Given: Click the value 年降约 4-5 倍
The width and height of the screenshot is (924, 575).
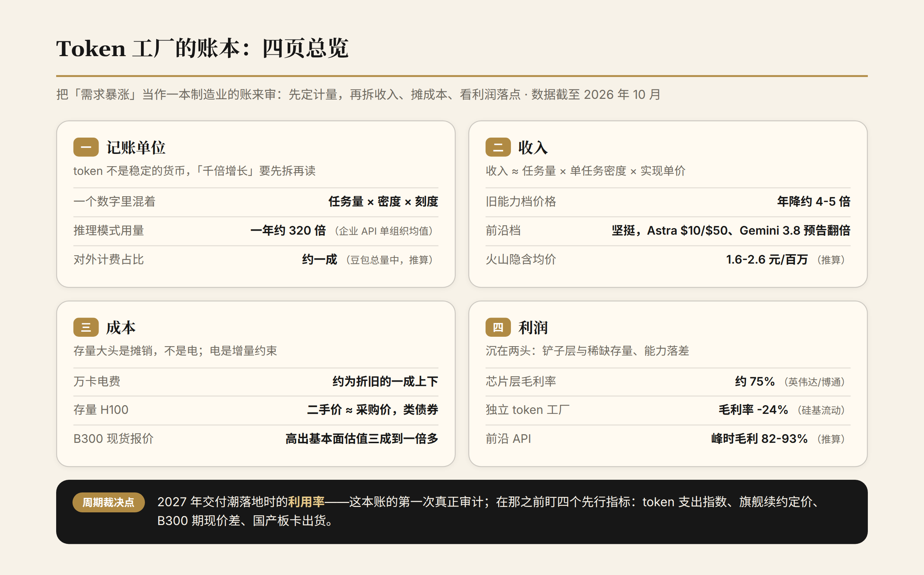Looking at the screenshot, I should tap(813, 201).
